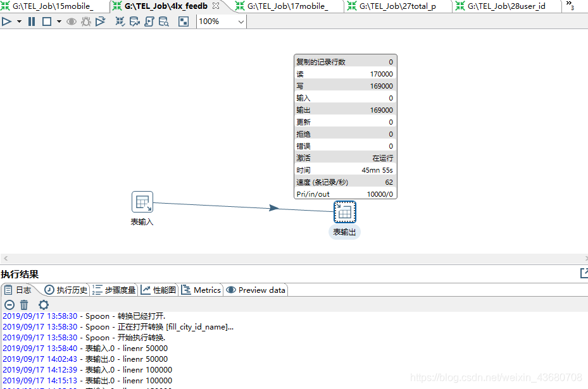Image resolution: width=588 pixels, height=389 pixels.
Task: Replay the transformation icon
Action: pos(100,22)
